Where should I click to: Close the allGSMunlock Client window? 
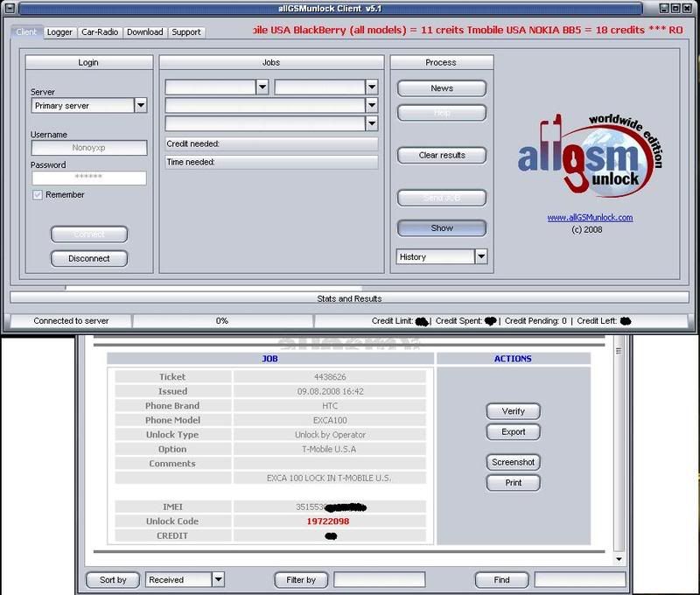point(687,8)
